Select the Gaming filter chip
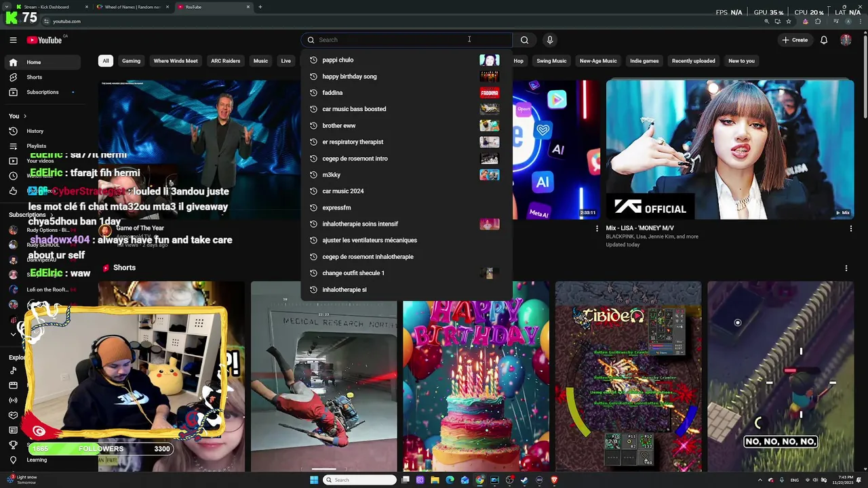This screenshot has height=488, width=868. coord(131,61)
